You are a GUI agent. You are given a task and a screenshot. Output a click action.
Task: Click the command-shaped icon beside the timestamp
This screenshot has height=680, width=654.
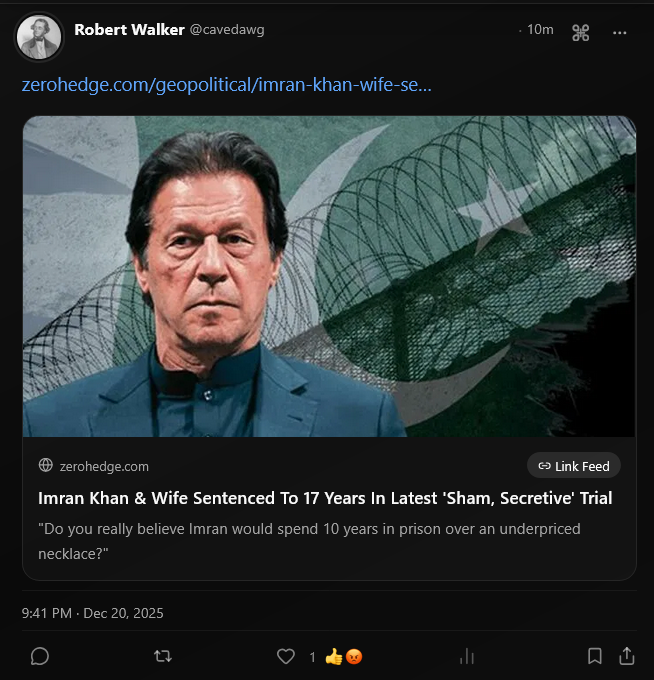tap(580, 33)
